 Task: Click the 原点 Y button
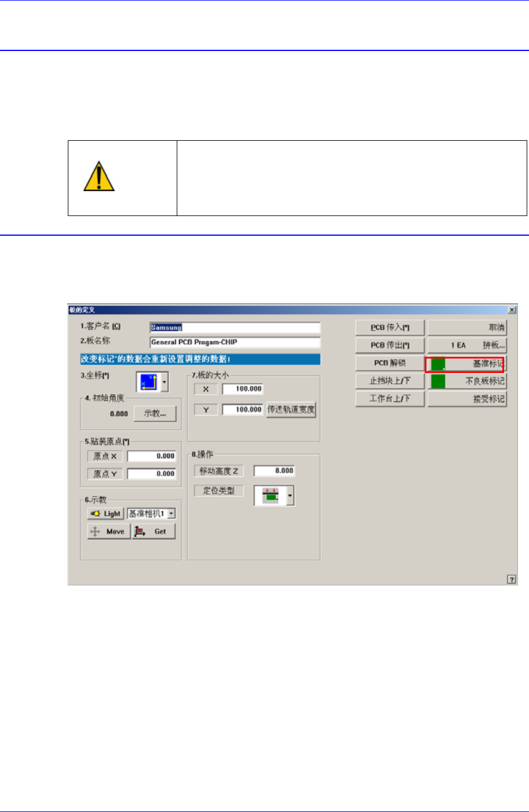(105, 474)
